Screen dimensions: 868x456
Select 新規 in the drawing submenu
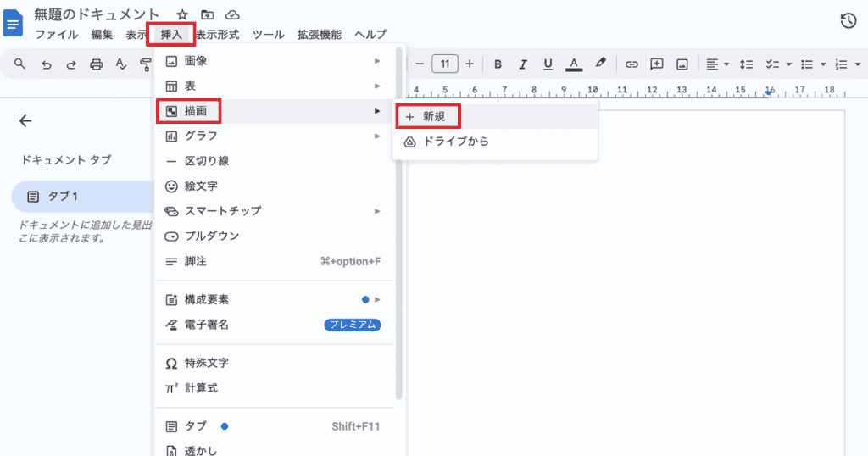pos(433,116)
